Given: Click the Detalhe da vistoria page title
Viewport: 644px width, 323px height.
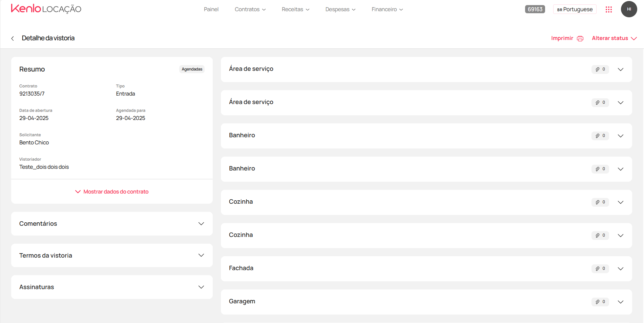Looking at the screenshot, I should pos(48,38).
